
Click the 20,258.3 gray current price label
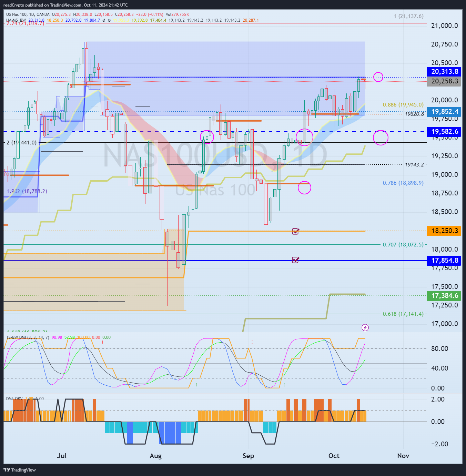(444, 81)
